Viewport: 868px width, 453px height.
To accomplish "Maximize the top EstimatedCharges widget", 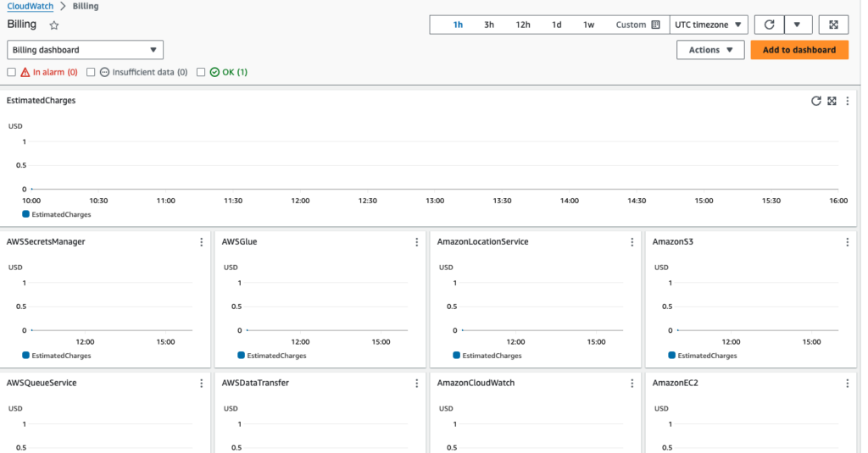I will [832, 101].
